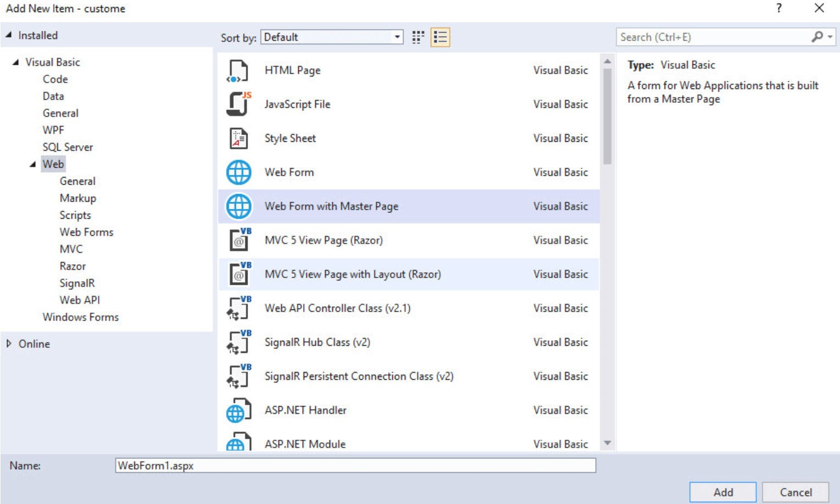The width and height of the screenshot is (840, 504).
Task: Select SQL Server in the category tree
Action: [68, 147]
